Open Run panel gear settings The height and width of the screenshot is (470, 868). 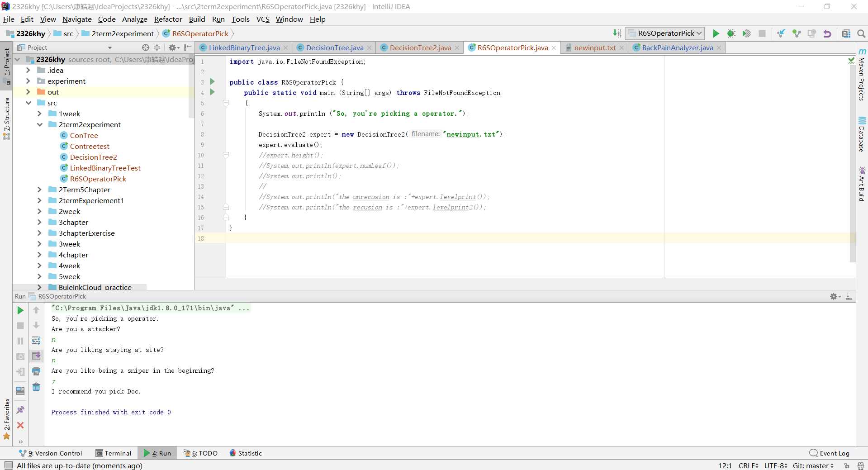point(835,296)
